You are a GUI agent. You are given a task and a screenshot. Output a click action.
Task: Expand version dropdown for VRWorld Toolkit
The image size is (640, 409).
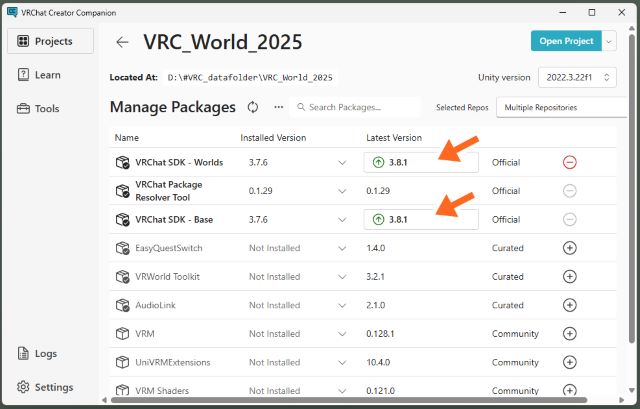coord(342,277)
